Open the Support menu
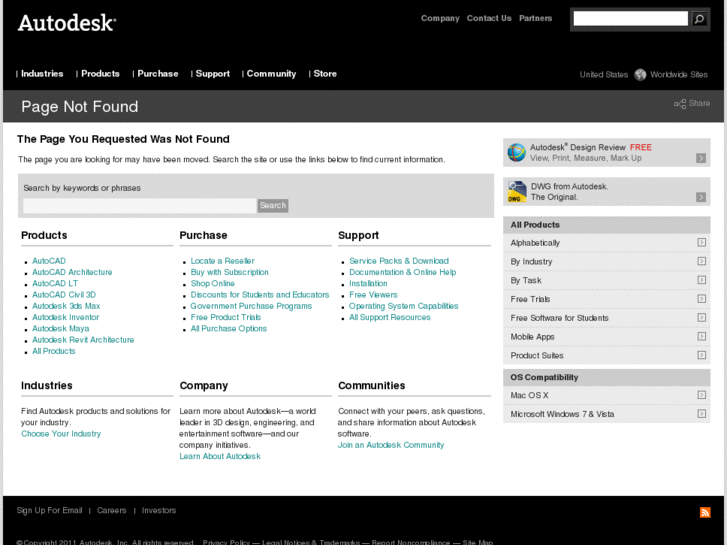Image resolution: width=727 pixels, height=545 pixels. (x=212, y=73)
